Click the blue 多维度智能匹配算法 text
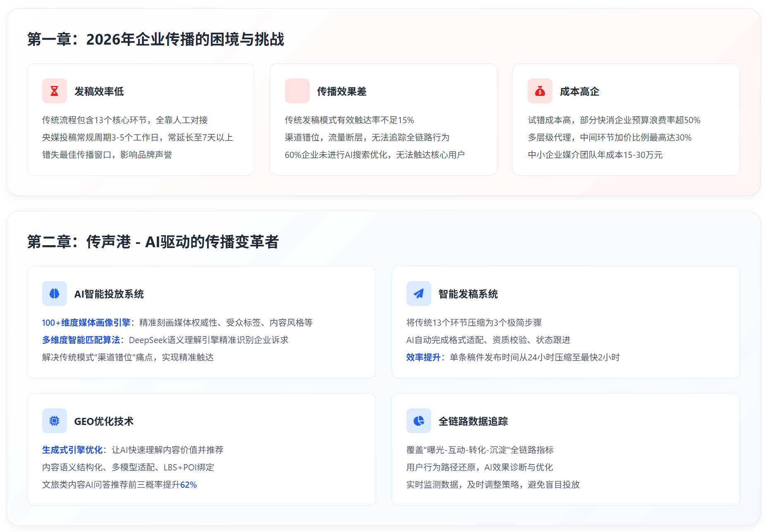 point(81,340)
